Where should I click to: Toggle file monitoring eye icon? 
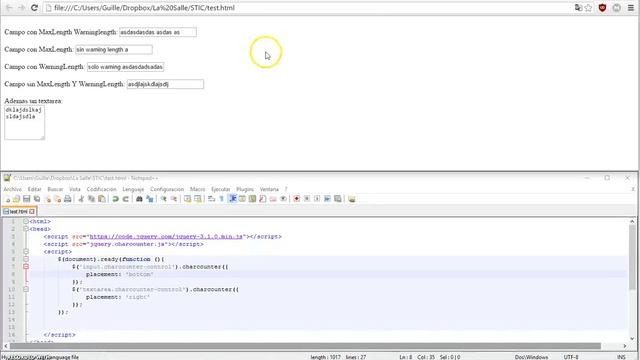coord(283,199)
